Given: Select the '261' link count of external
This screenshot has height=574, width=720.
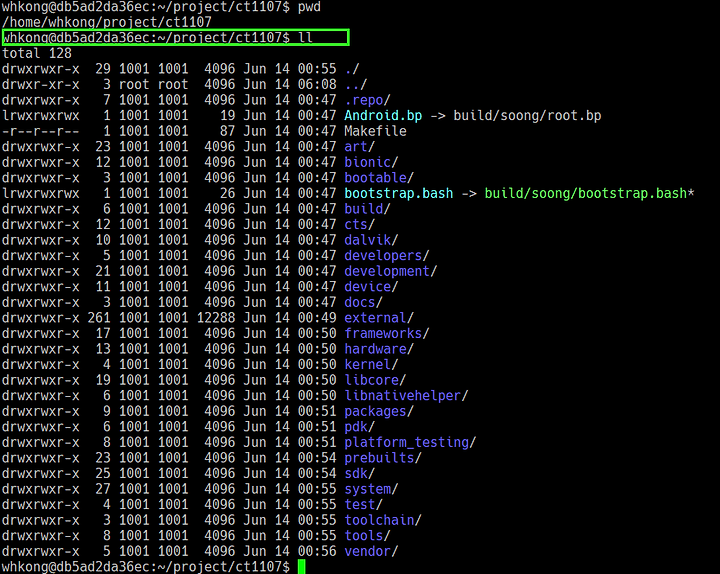Looking at the screenshot, I should pyautogui.click(x=99, y=318).
